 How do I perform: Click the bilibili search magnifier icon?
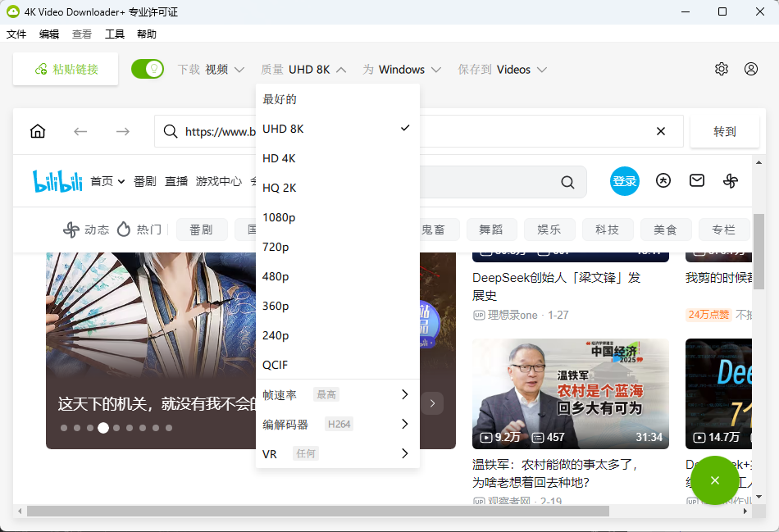click(567, 182)
